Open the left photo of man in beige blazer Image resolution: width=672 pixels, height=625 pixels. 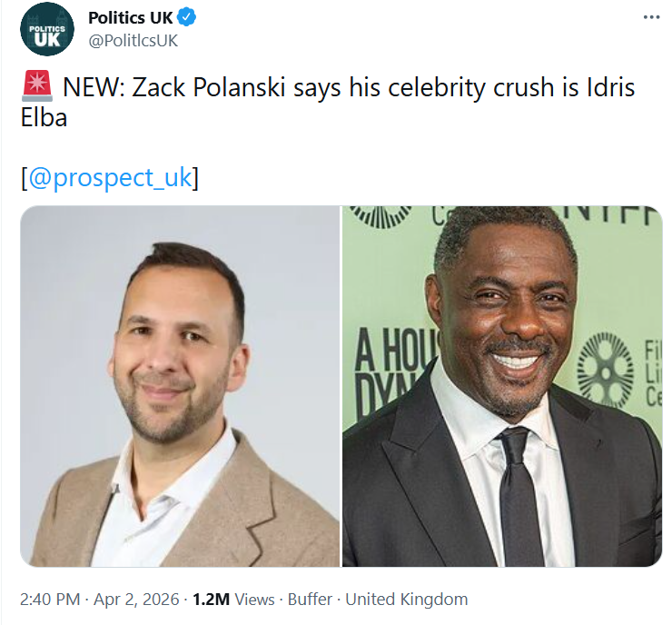[x=180, y=386]
